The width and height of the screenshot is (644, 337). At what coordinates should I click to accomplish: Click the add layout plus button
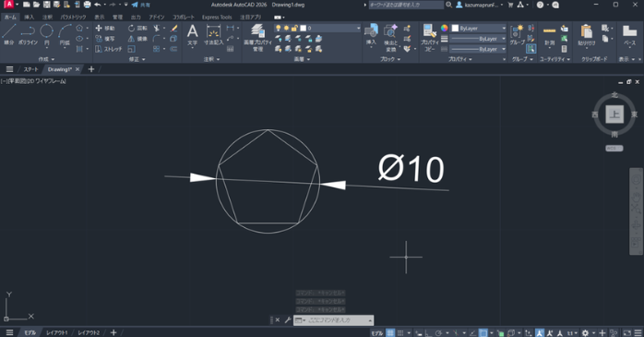pyautogui.click(x=113, y=332)
